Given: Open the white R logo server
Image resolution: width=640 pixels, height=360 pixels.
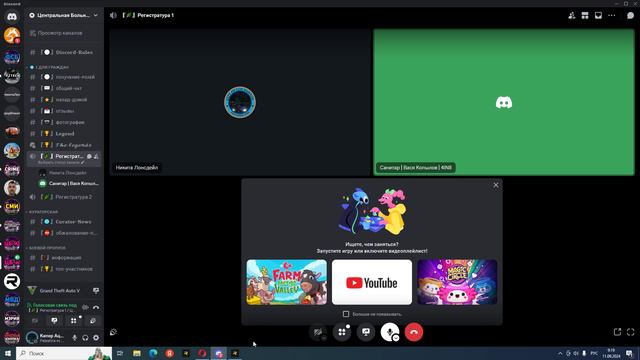Looking at the screenshot, I should tap(12, 281).
